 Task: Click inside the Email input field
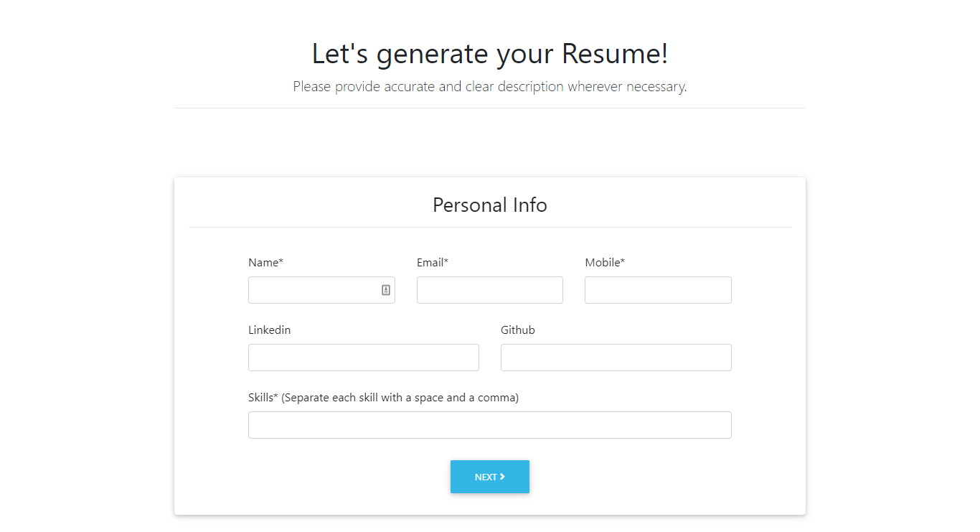[489, 289]
